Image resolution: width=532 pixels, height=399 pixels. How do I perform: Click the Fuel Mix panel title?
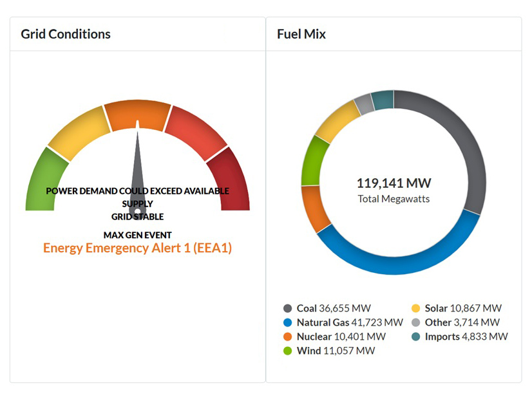301,34
